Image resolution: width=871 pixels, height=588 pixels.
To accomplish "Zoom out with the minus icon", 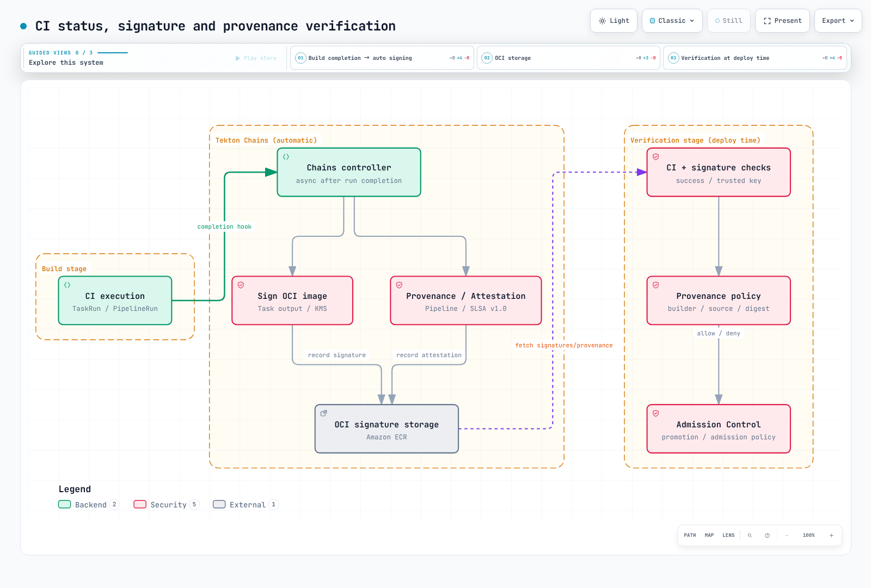I will coord(787,535).
